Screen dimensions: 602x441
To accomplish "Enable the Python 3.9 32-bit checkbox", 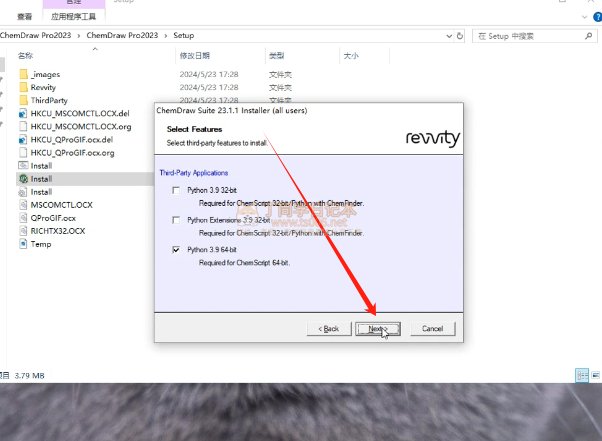I will tap(176, 190).
